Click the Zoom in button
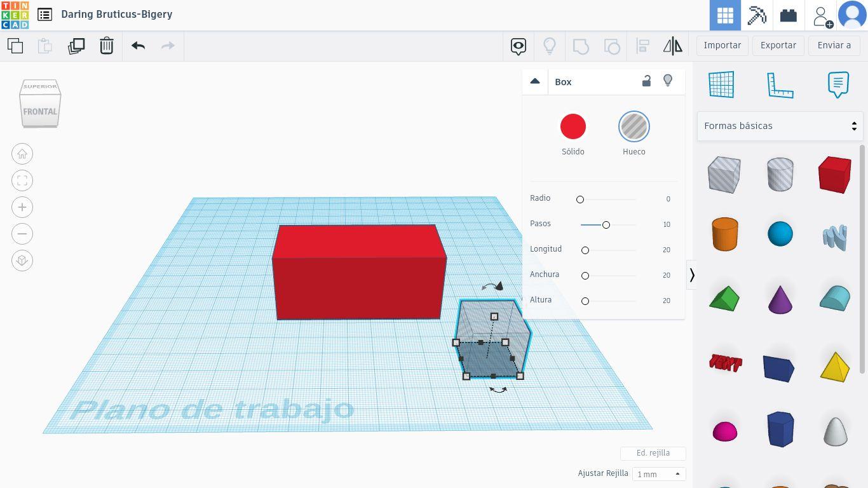The image size is (868, 488). point(22,207)
